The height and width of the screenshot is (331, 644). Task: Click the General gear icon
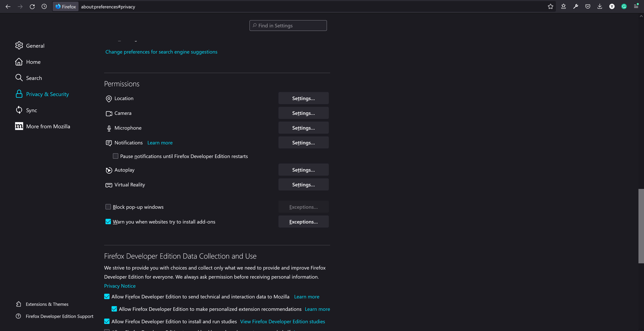tap(19, 46)
